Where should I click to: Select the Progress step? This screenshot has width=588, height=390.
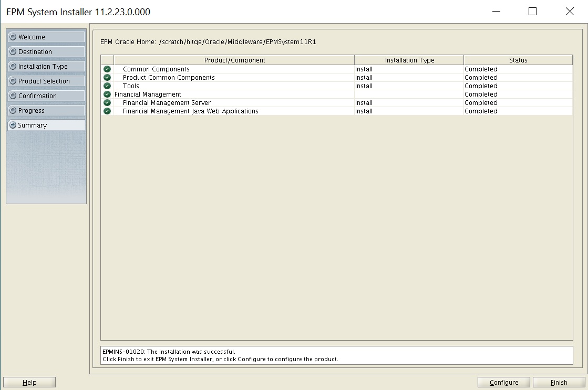click(46, 110)
